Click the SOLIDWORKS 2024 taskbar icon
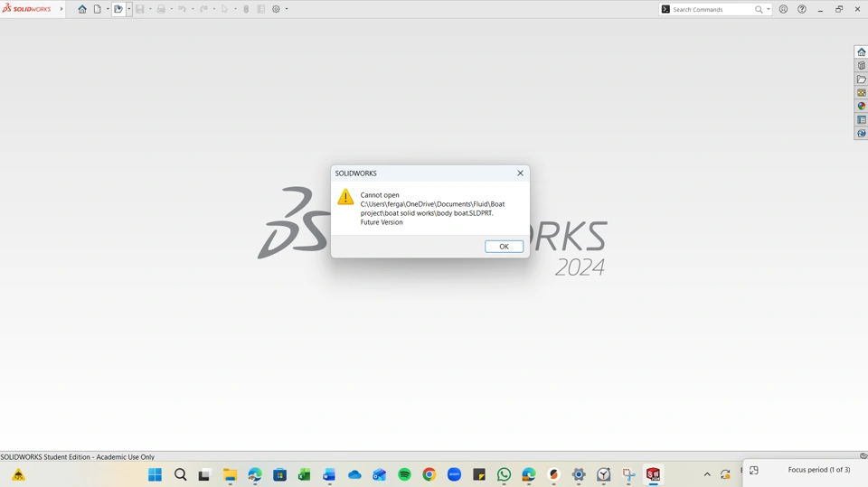Screen dimensions: 868x487 [x=653, y=474]
